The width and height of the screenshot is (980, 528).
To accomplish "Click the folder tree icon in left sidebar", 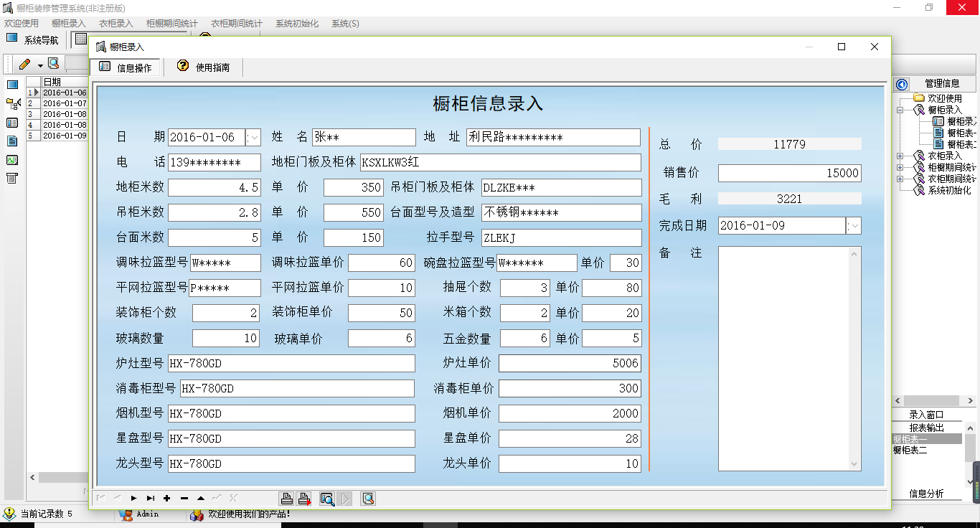I will coord(12,104).
